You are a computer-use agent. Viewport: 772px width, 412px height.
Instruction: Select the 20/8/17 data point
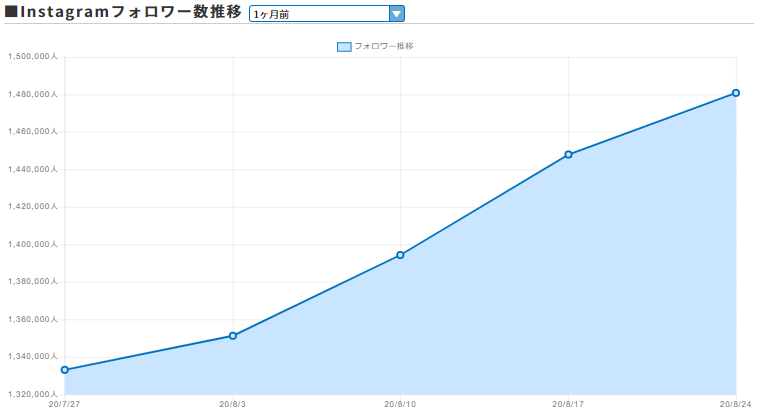568,155
